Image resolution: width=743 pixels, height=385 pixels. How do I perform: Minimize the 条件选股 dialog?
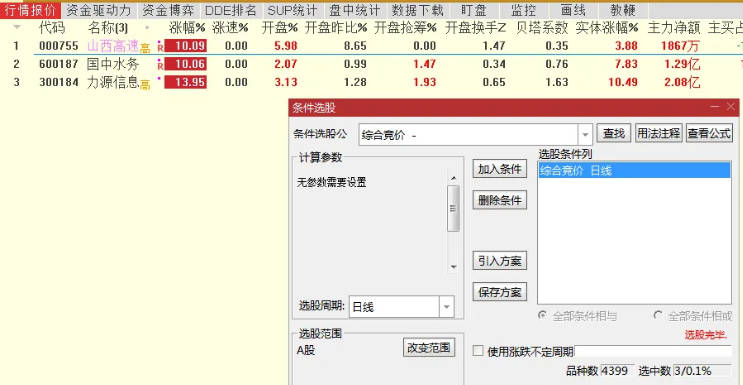click(x=715, y=107)
